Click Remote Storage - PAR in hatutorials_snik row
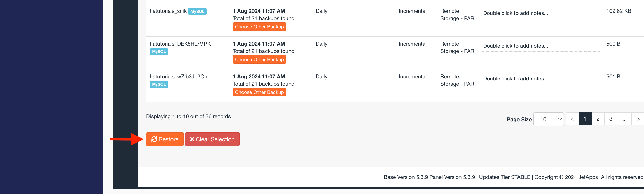The width and height of the screenshot is (644, 194). click(x=457, y=15)
